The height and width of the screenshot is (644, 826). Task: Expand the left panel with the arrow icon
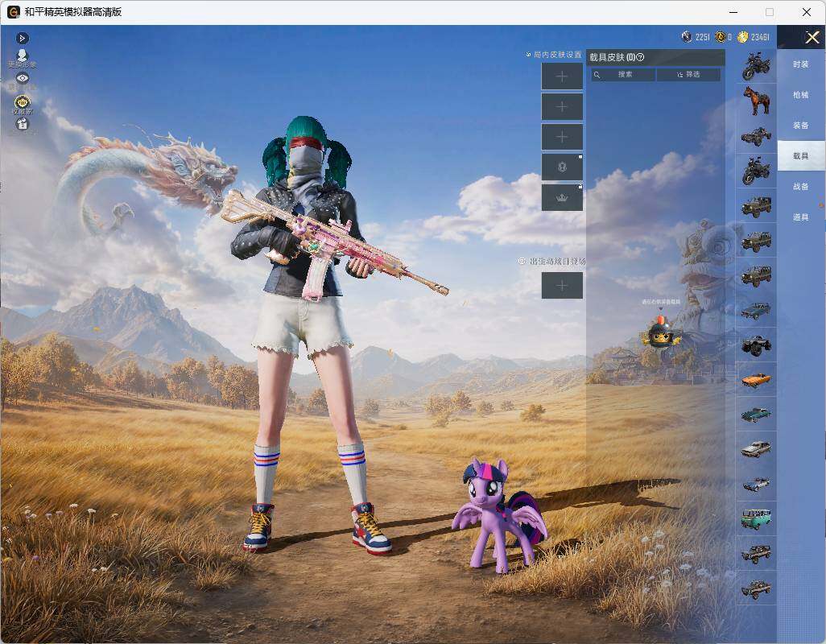coord(22,38)
